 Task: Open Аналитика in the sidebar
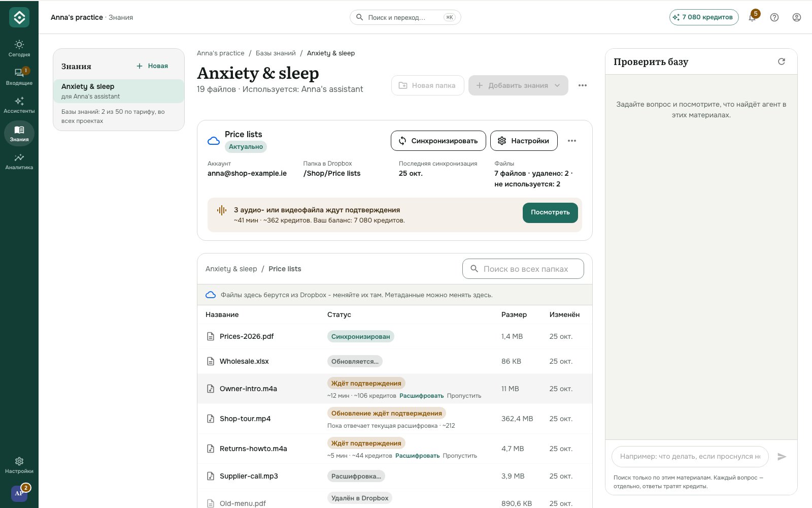[19, 161]
